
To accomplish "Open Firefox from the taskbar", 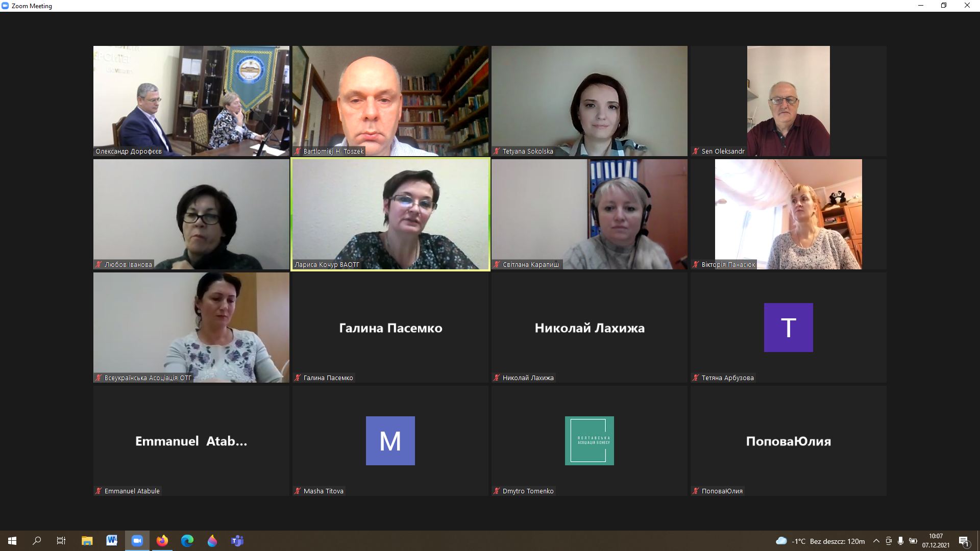I will pos(162,541).
